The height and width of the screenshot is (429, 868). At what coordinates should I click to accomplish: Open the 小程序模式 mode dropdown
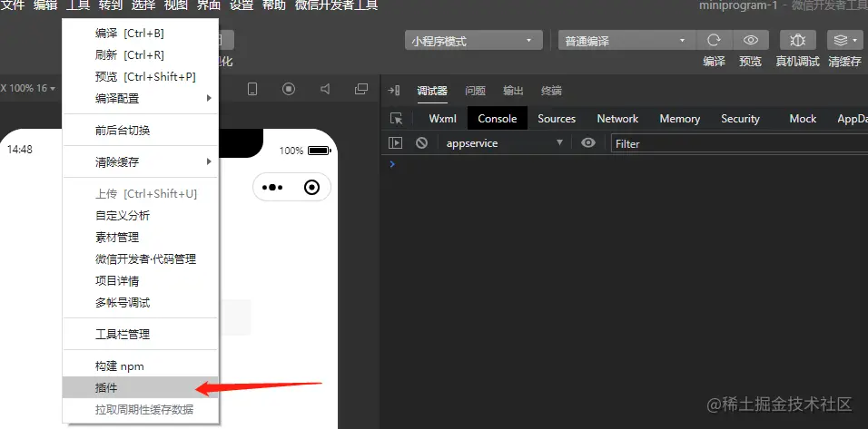click(473, 41)
